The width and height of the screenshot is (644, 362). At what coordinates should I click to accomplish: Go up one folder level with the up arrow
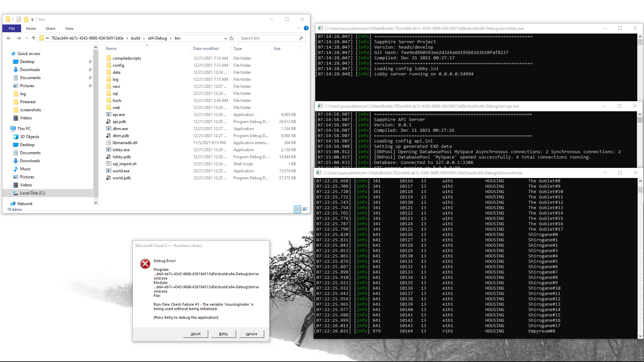click(x=33, y=38)
